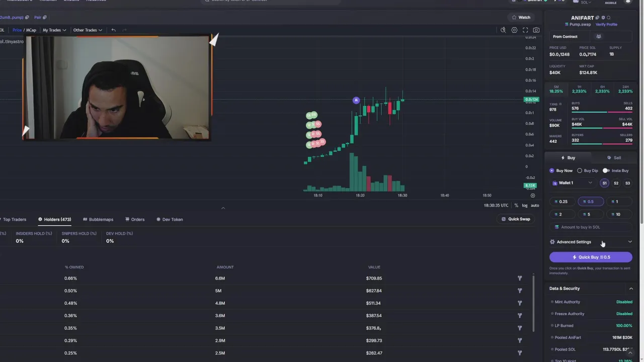
Task: Open filter for 2.9M holder row
Action: [520, 340]
